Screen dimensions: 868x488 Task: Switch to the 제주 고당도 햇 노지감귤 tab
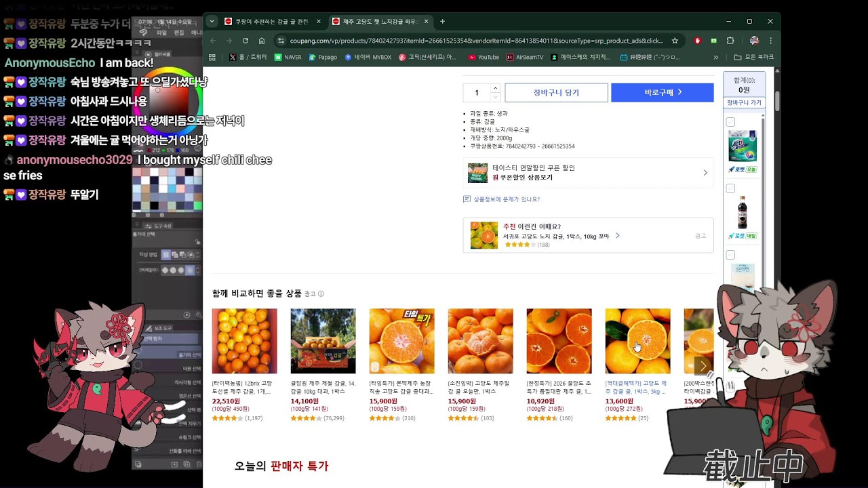pyautogui.click(x=382, y=22)
